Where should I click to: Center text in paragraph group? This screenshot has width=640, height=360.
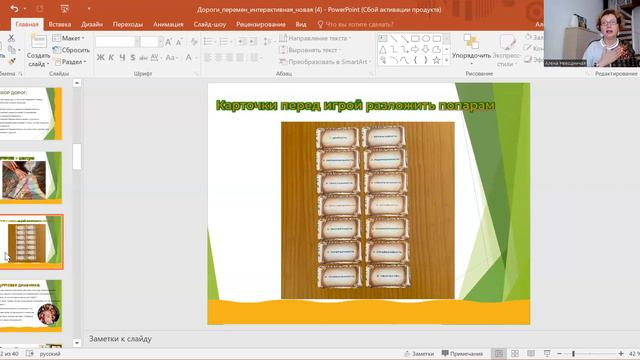click(219, 58)
